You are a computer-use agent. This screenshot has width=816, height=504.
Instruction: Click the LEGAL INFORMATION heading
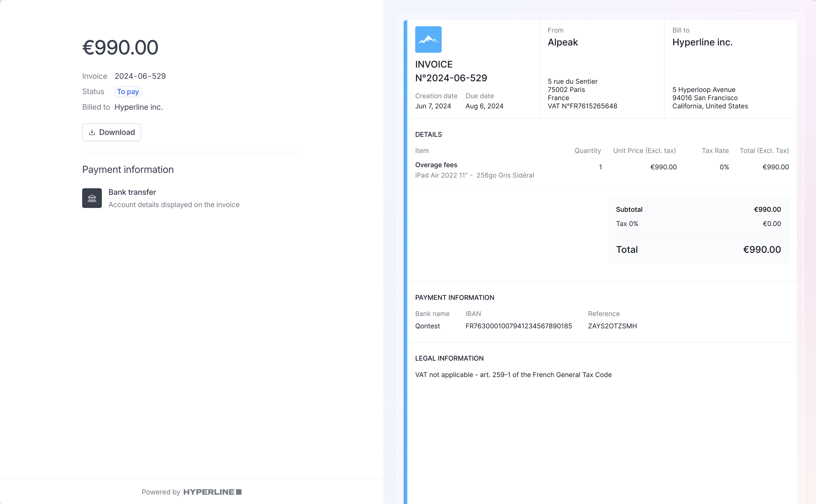tap(449, 358)
